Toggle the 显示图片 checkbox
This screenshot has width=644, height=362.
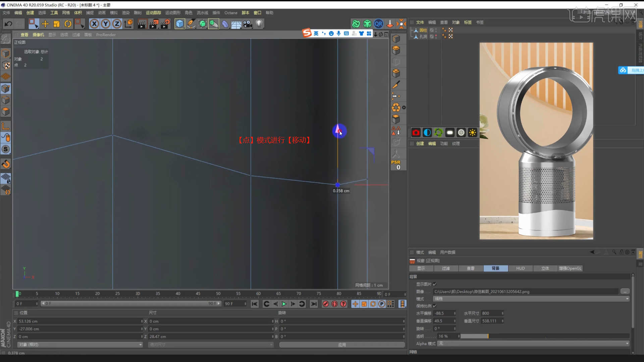[x=435, y=284]
